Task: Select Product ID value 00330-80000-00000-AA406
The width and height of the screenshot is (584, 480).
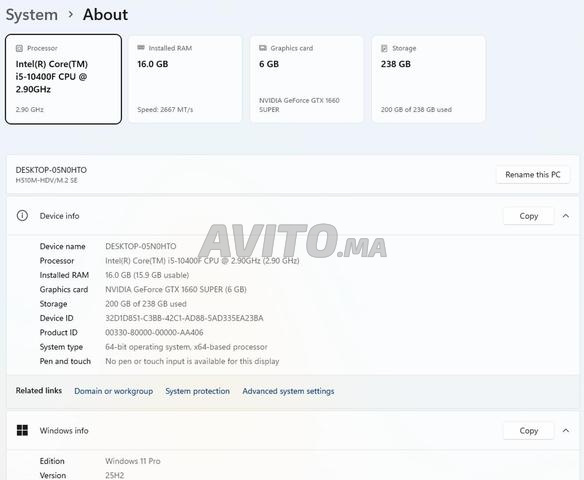Action: (154, 333)
